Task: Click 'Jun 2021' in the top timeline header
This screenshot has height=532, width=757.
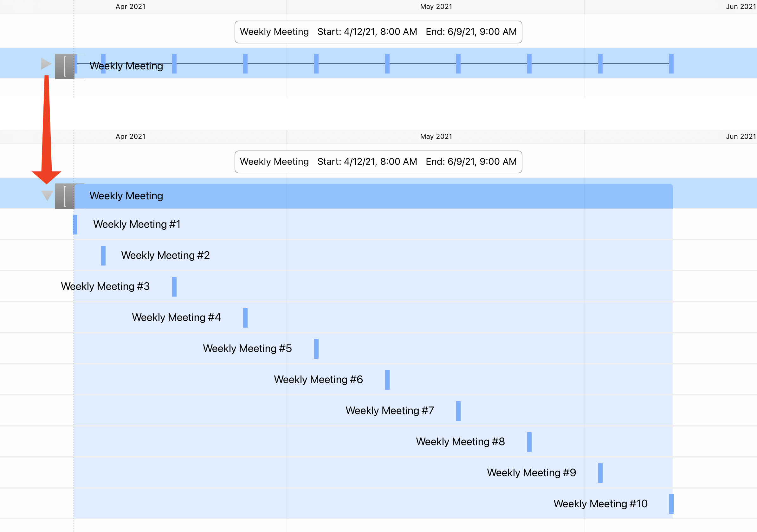Action: coord(741,7)
